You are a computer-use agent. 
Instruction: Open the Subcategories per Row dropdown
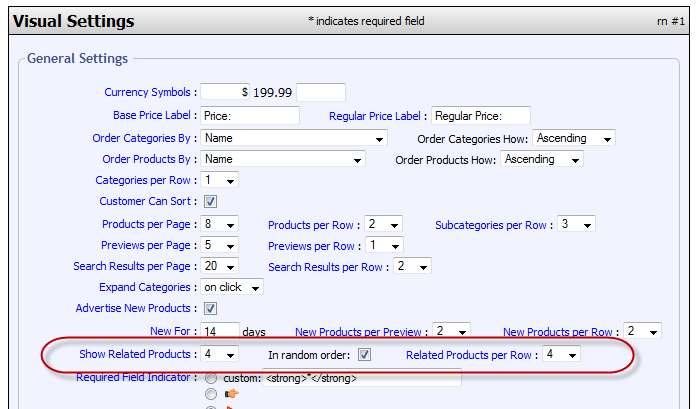tap(575, 224)
